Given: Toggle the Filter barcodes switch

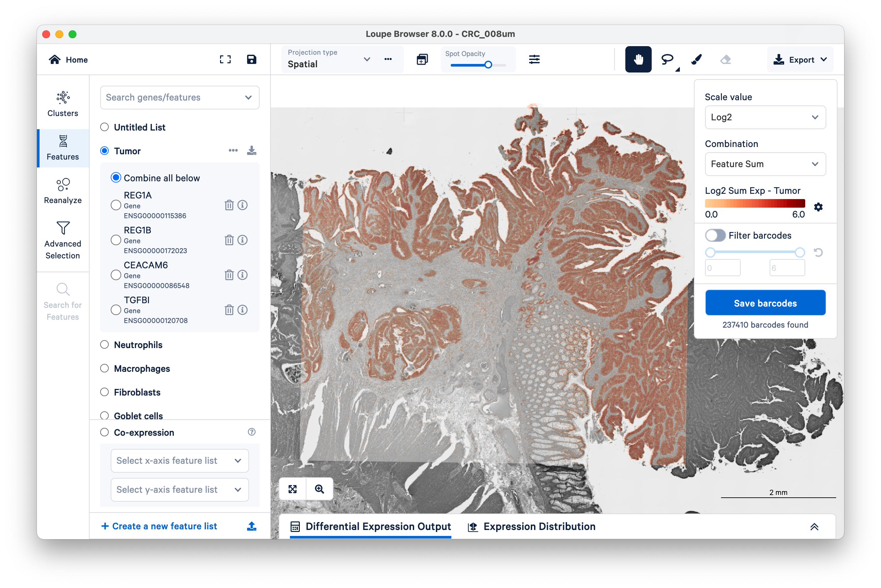Looking at the screenshot, I should tap(715, 236).
